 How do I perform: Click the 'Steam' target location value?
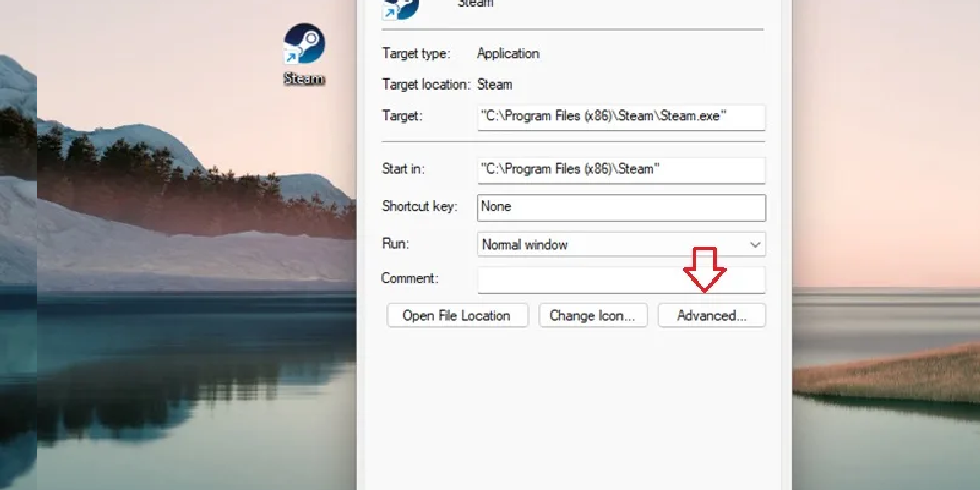coord(495,85)
